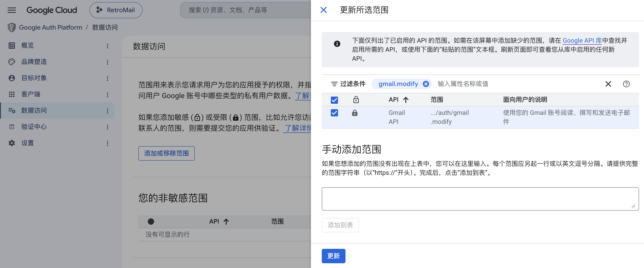Viewport: 644px width, 268px height.
Task: Click the blue 更新 button
Action: tap(334, 256)
